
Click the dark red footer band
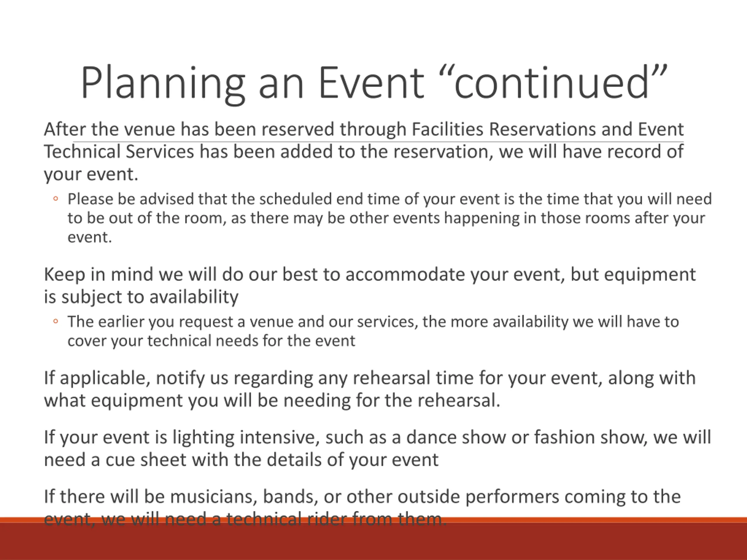(373, 541)
